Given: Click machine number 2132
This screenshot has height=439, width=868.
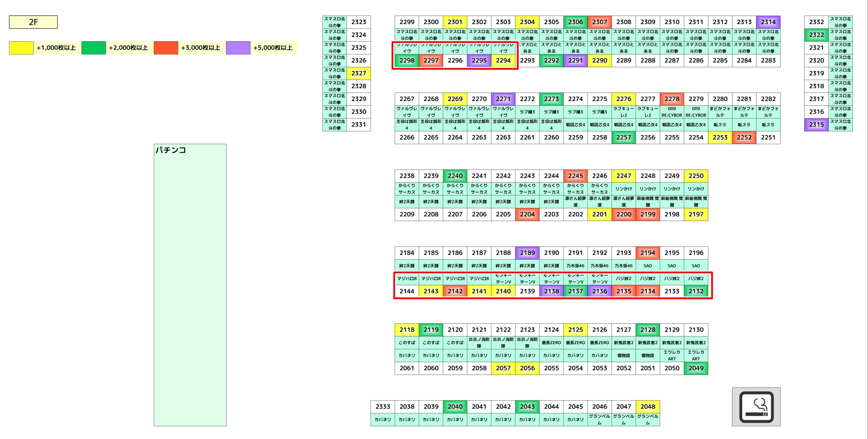Looking at the screenshot, I should click(x=696, y=291).
